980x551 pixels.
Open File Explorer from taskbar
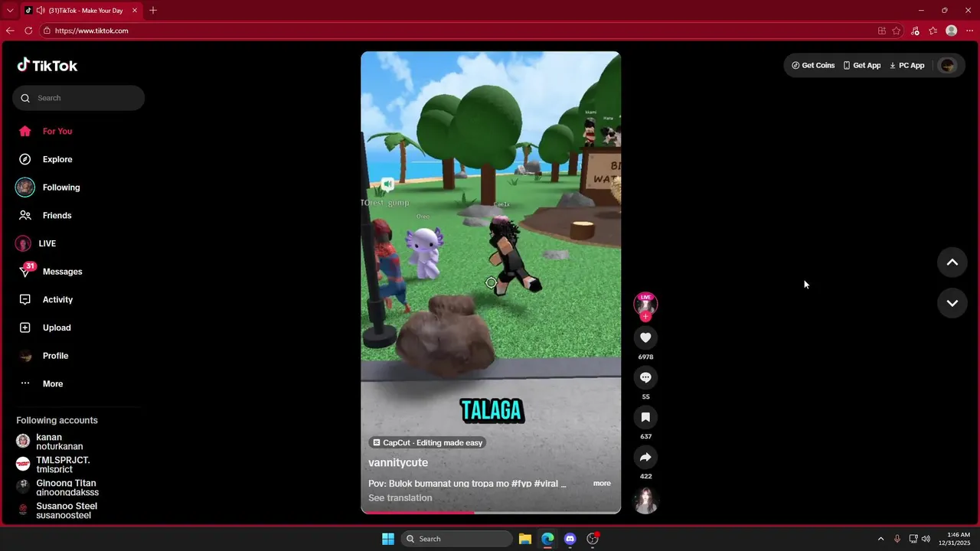click(x=525, y=539)
